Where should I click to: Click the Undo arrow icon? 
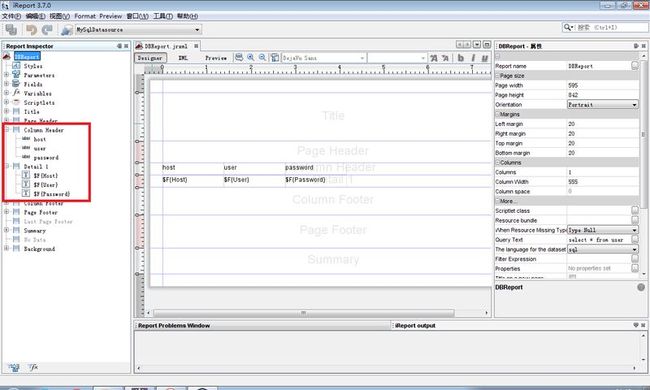click(32, 29)
